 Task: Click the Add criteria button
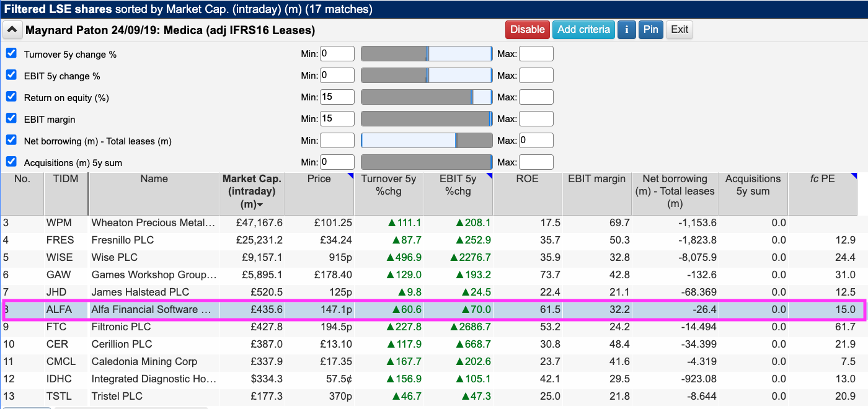[583, 30]
